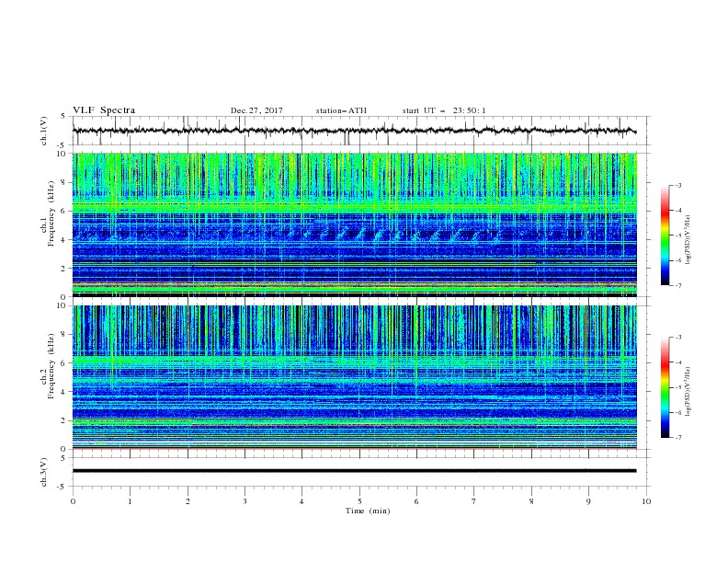728x563 pixels.
Task: Click the ch.2 color scale bar
Action: pyautogui.click(x=665, y=387)
